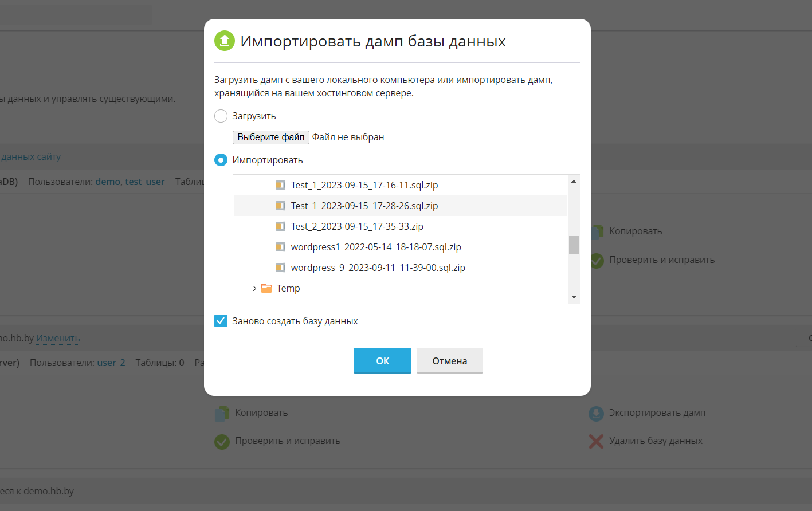The image size is (812, 511).
Task: Click the lower green check-and-repair icon
Action: [222, 441]
